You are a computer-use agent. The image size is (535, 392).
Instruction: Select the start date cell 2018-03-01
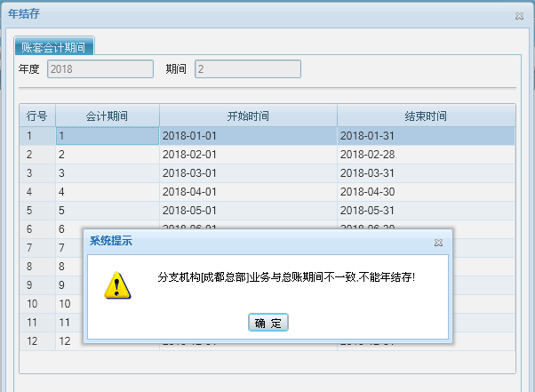click(x=248, y=173)
